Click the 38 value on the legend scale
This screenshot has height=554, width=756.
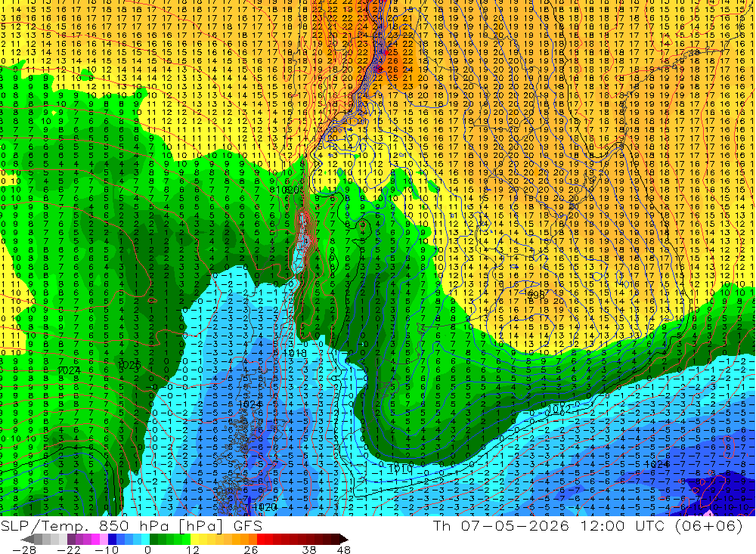click(x=309, y=549)
